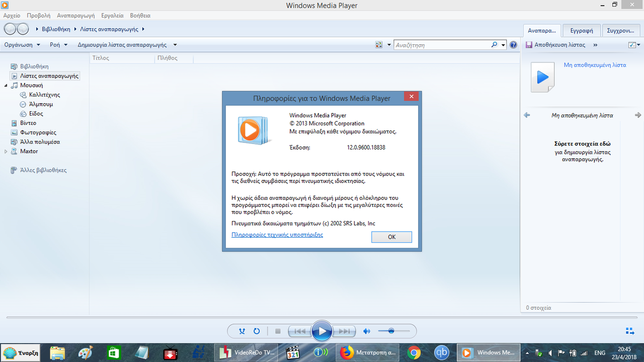The width and height of the screenshot is (644, 362).
Task: Adjust the volume slider
Action: 394,331
